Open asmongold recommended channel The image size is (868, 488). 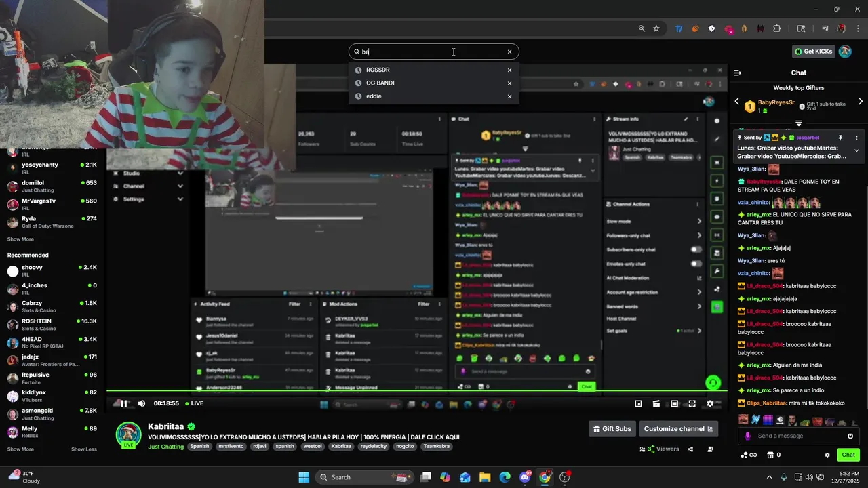pyautogui.click(x=52, y=414)
